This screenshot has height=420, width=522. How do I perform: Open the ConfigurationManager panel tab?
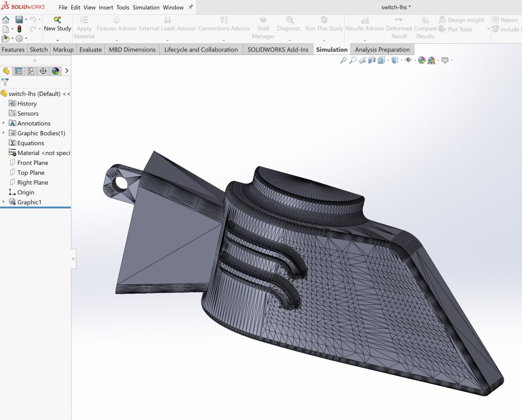[31, 71]
